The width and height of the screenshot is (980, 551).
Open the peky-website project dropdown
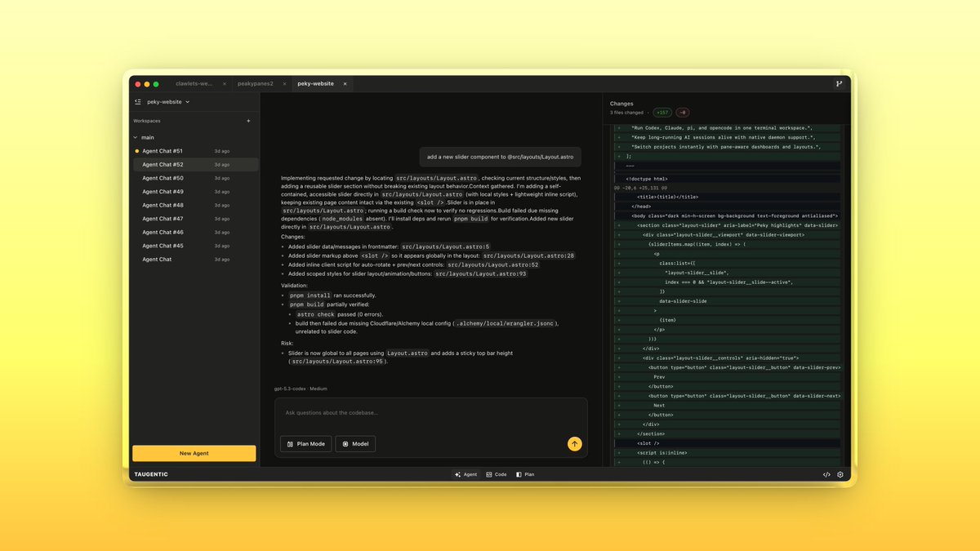click(x=168, y=102)
